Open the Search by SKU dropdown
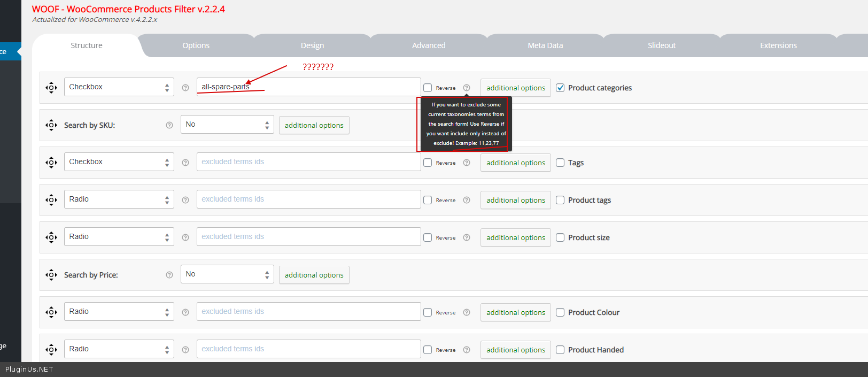The image size is (868, 377). pyautogui.click(x=227, y=125)
